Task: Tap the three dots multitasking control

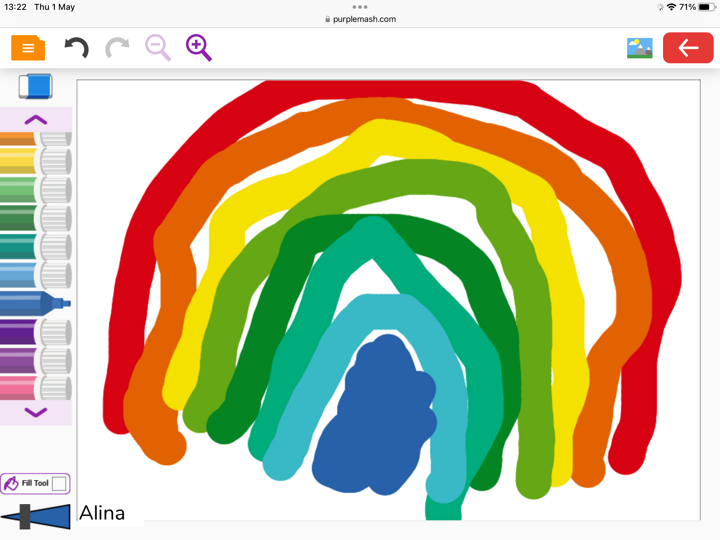Action: [360, 7]
